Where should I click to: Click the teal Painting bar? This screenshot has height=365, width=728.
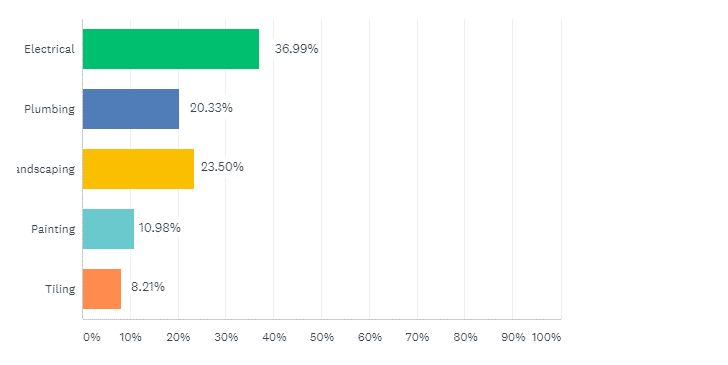[109, 229]
